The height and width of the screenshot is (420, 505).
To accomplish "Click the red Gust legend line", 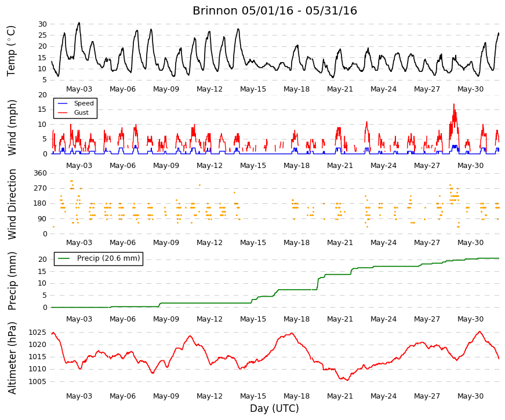I will (x=63, y=112).
